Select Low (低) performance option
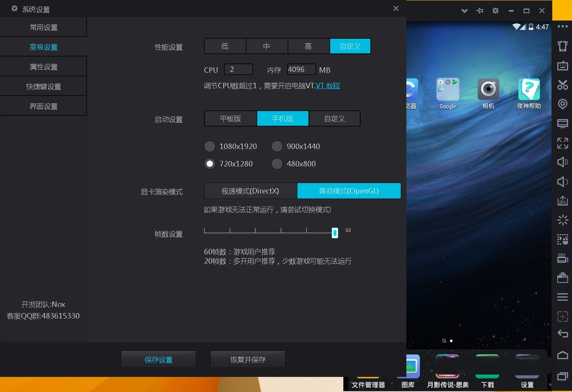The image size is (572, 392). tap(225, 46)
